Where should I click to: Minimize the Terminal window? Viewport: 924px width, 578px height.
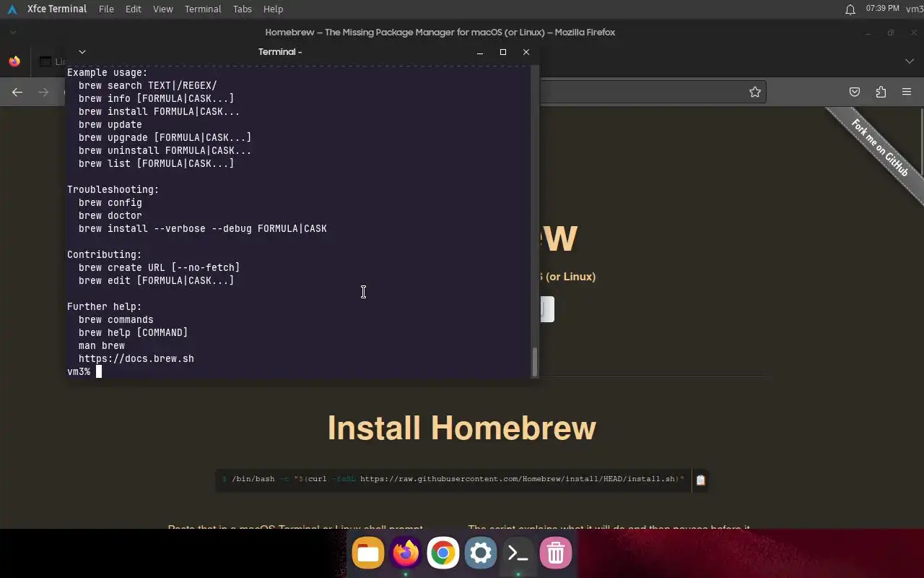pyautogui.click(x=480, y=52)
